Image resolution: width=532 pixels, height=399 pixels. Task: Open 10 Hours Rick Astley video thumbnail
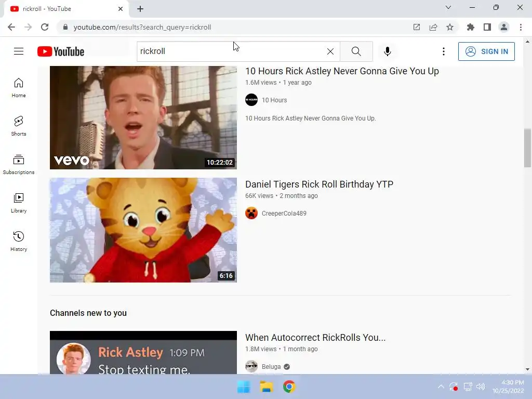143,117
